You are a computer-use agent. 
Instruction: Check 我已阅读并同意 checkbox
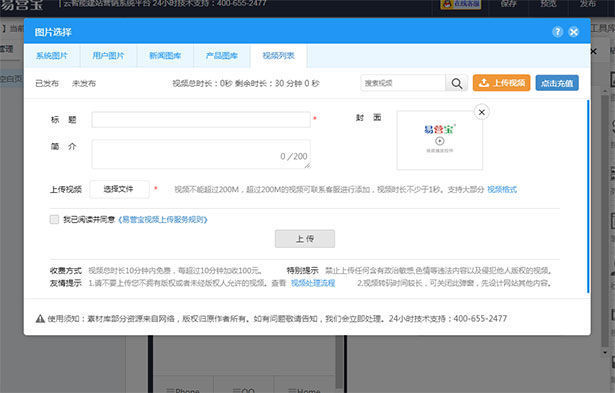[x=54, y=219]
